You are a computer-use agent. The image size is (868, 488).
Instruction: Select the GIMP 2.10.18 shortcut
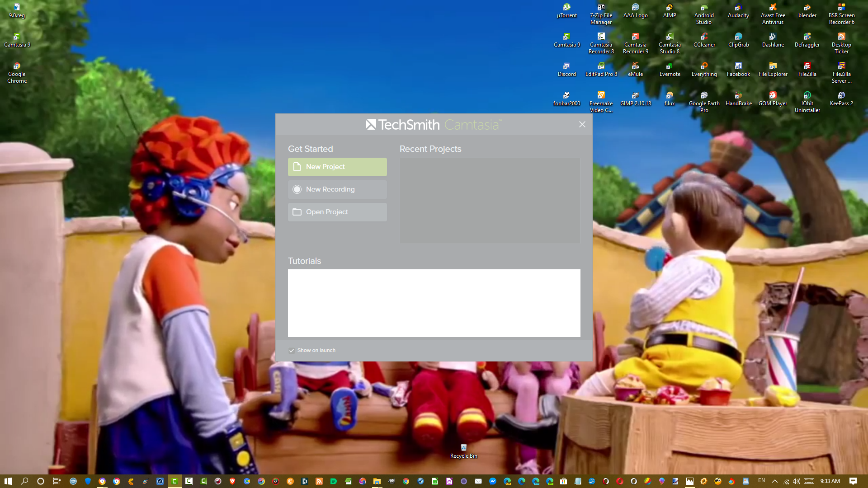pyautogui.click(x=635, y=99)
